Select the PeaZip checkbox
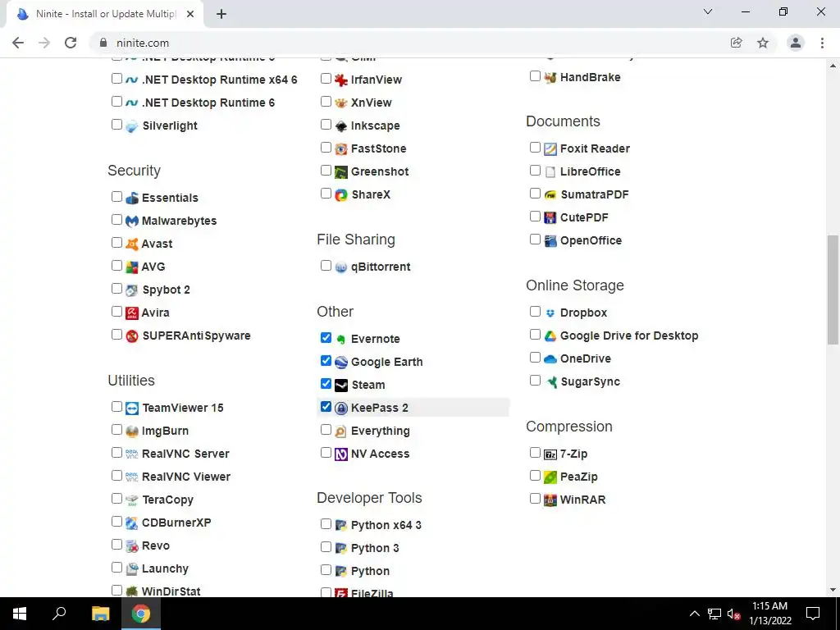The image size is (840, 630). pos(535,476)
